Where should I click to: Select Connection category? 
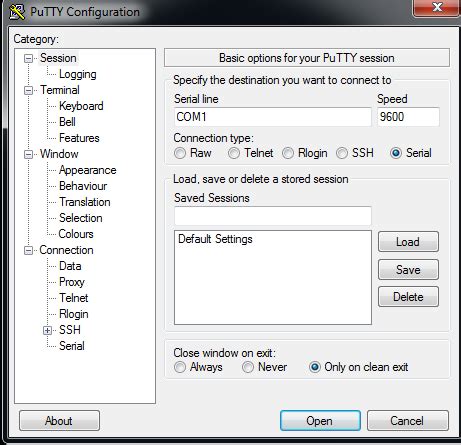pyautogui.click(x=66, y=250)
